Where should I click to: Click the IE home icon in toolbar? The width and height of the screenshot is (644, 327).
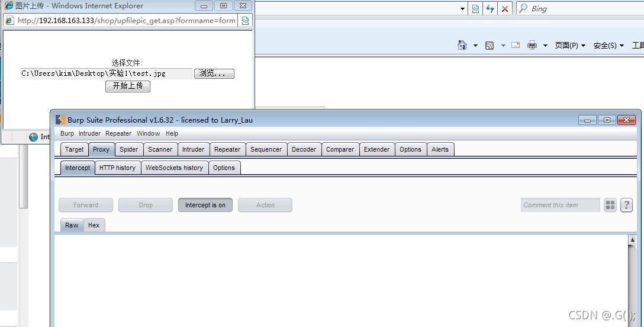click(x=462, y=45)
